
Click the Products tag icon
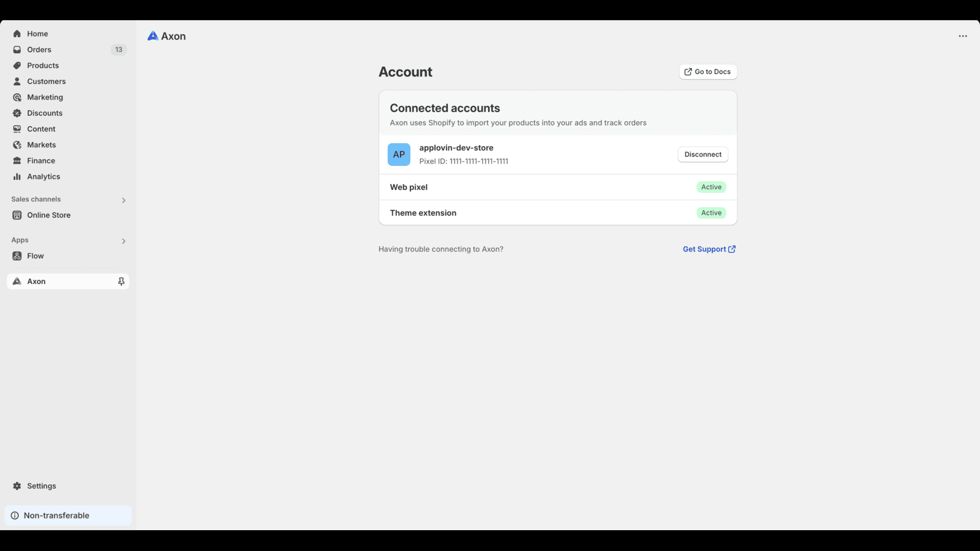point(17,66)
